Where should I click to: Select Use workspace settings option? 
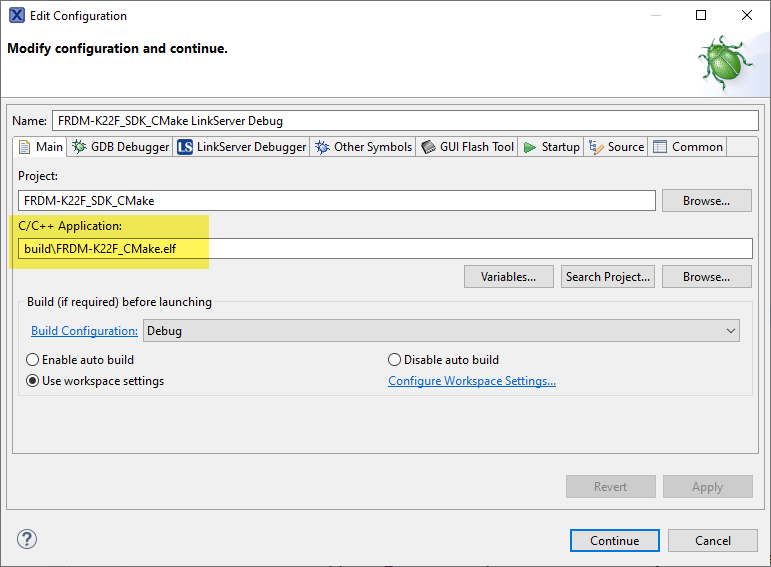33,381
